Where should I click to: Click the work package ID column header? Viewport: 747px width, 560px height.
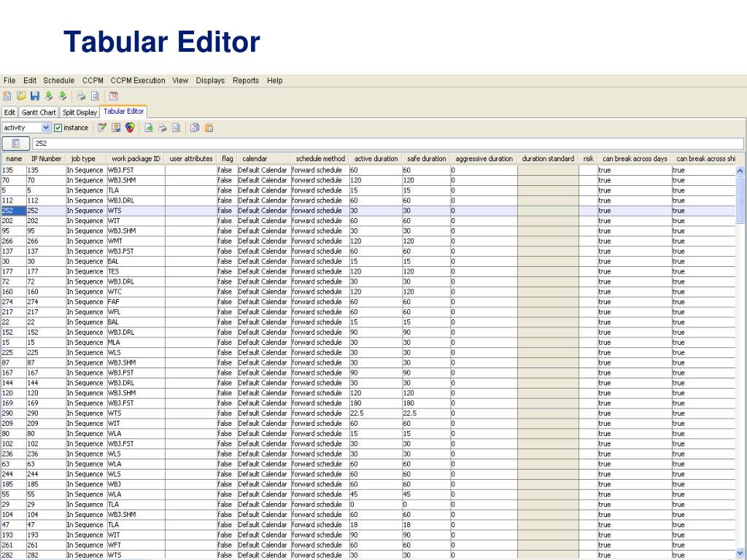pos(136,158)
